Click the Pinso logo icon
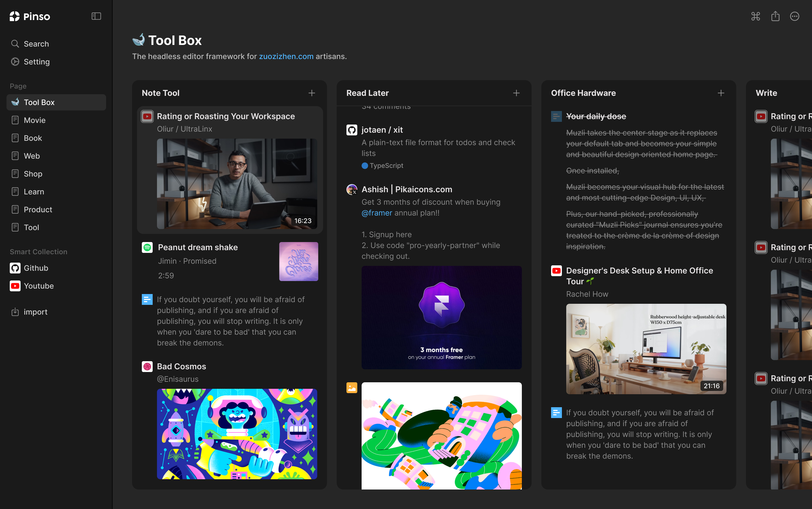812x509 pixels. (x=14, y=16)
